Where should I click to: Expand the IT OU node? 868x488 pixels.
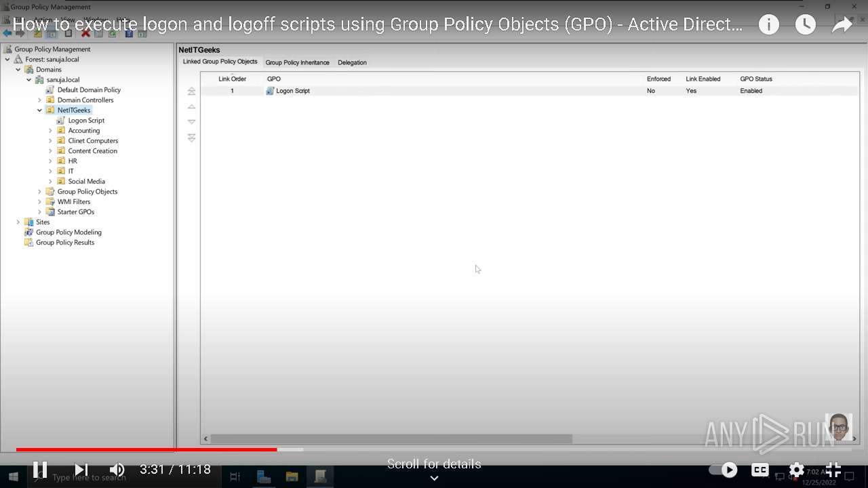(51, 171)
